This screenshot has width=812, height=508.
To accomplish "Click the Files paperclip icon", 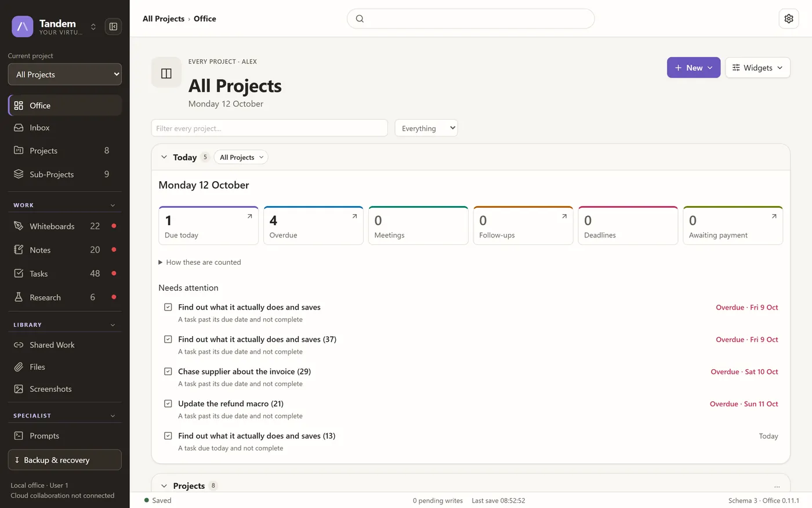I will point(19,367).
